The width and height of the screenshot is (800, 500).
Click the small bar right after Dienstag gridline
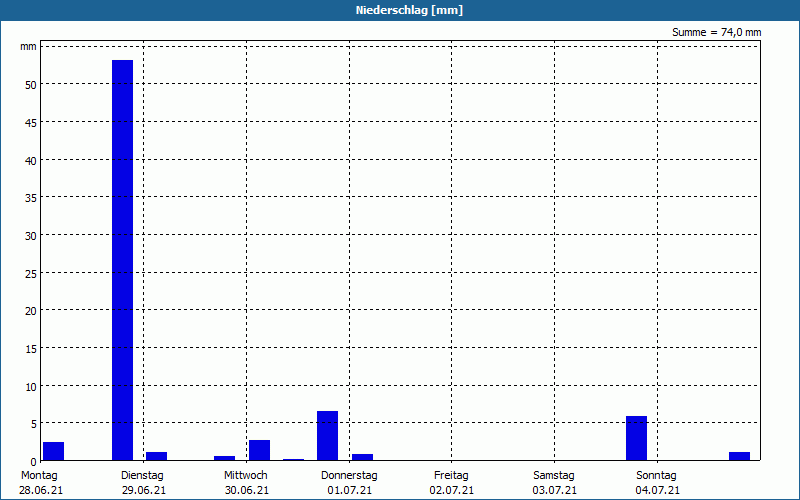coord(157,456)
